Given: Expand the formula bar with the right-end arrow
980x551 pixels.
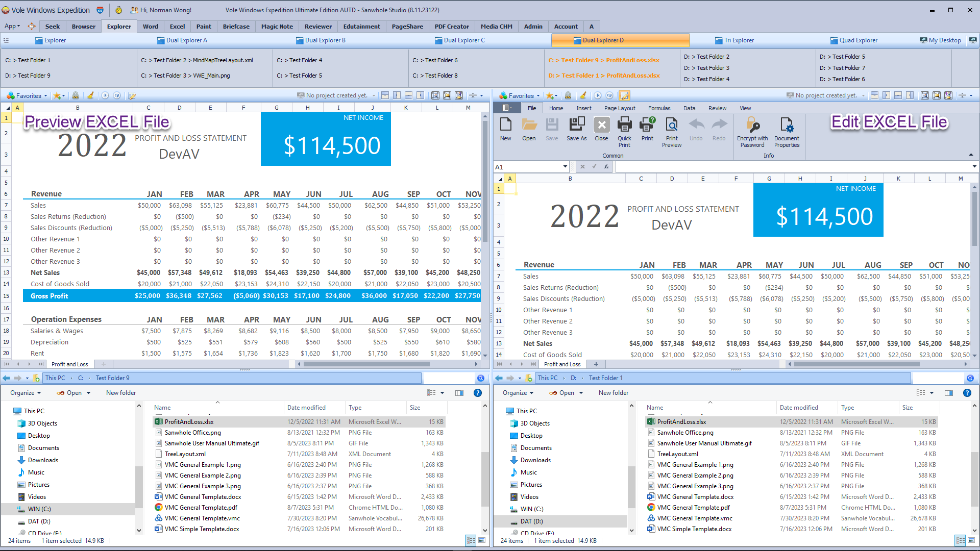Looking at the screenshot, I should click(974, 166).
